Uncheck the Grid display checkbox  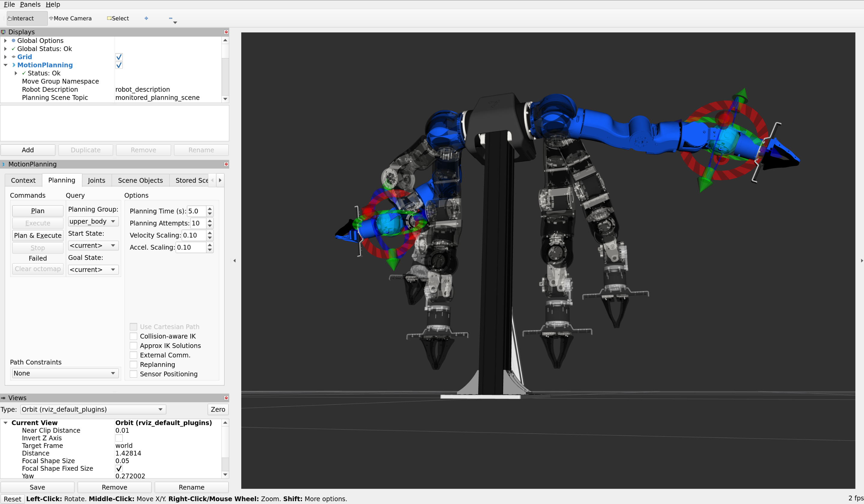[119, 57]
